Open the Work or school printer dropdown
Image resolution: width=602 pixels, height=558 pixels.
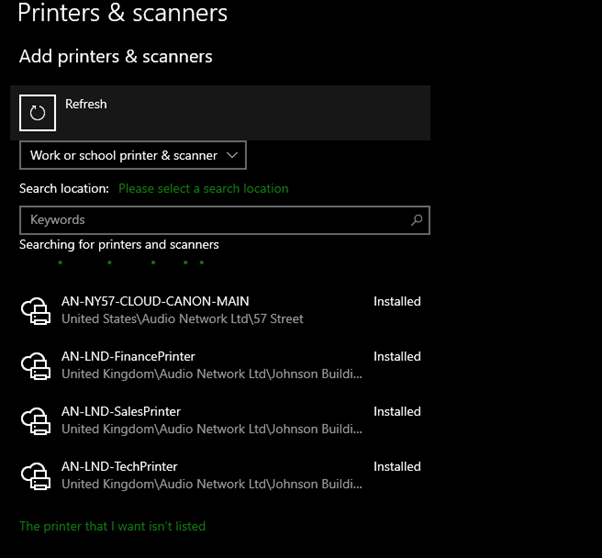[x=133, y=155]
